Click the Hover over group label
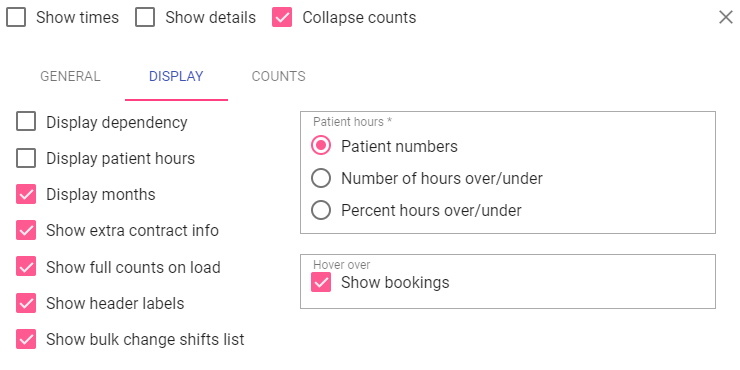740x370 pixels. click(x=342, y=265)
